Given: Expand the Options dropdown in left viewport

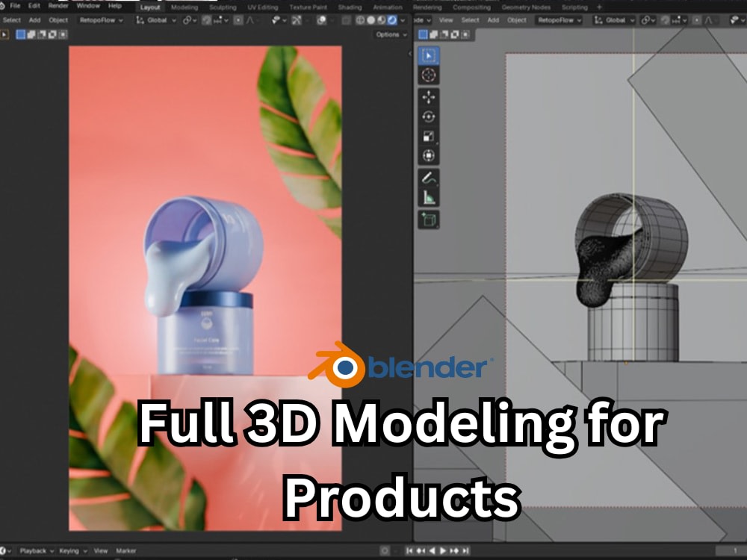Looking at the screenshot, I should click(391, 34).
